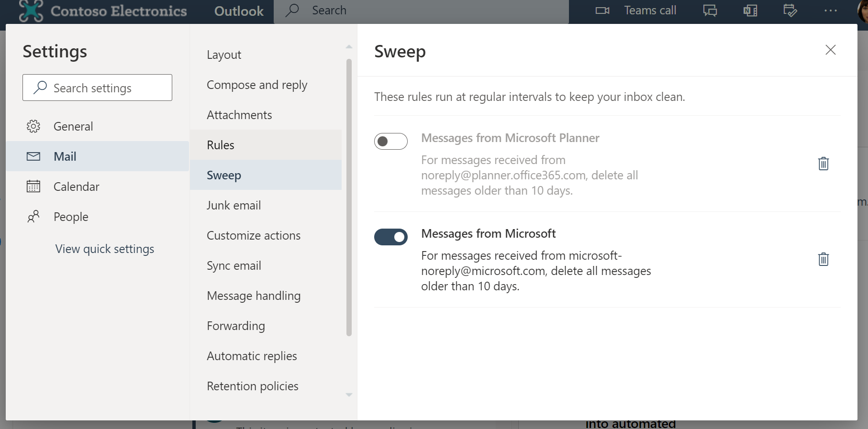This screenshot has height=429, width=868.
Task: Click the magnifier icon in Search settings
Action: point(40,88)
